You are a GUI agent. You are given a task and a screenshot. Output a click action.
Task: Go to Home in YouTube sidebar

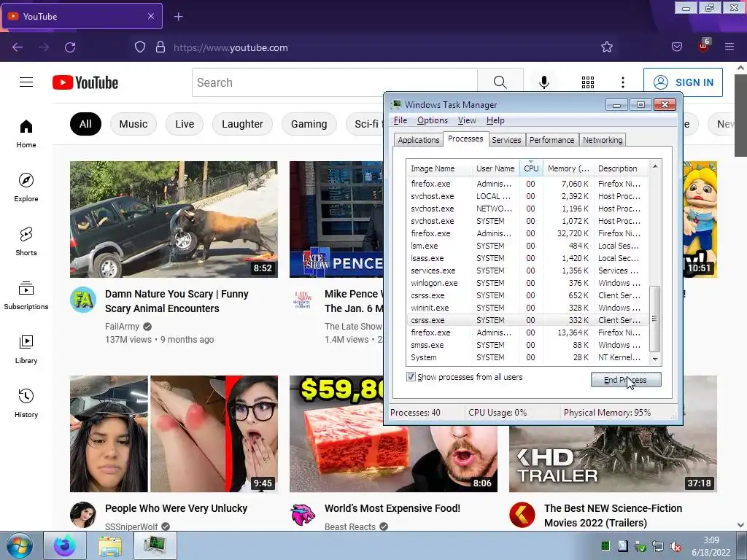pos(26,134)
